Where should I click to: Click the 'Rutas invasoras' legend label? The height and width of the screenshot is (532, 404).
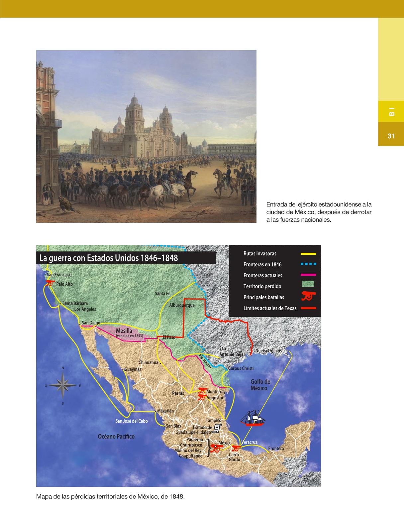pos(260,253)
